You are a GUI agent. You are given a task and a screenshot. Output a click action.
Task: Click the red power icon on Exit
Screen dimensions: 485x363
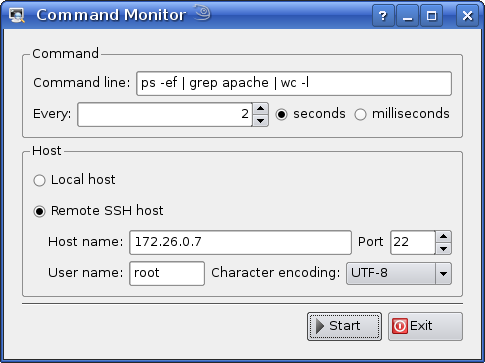pos(400,326)
